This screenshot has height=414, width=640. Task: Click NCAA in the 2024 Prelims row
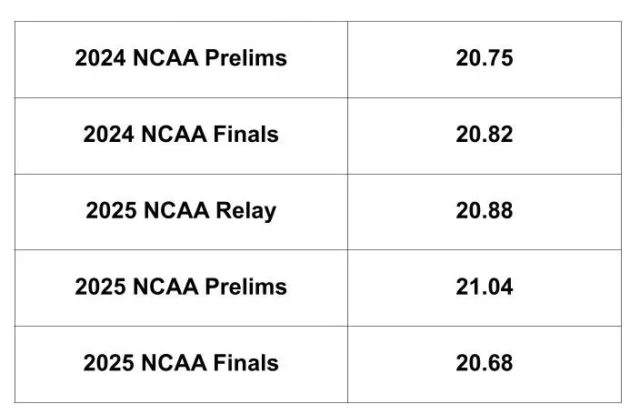pyautogui.click(x=165, y=58)
